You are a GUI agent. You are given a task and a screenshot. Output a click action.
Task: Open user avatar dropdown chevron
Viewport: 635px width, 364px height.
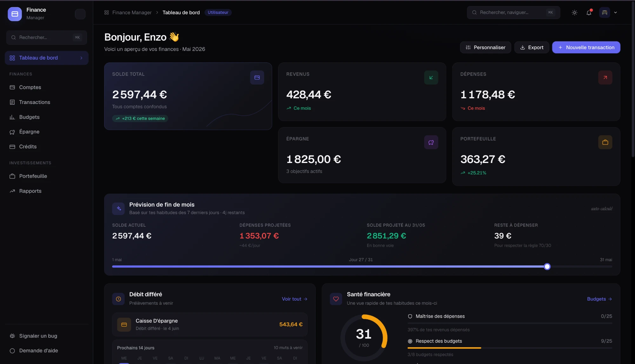[x=616, y=13]
